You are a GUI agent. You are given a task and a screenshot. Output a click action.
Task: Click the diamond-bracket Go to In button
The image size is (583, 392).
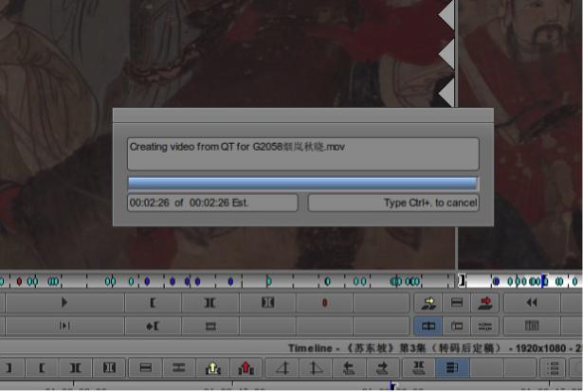[154, 326]
